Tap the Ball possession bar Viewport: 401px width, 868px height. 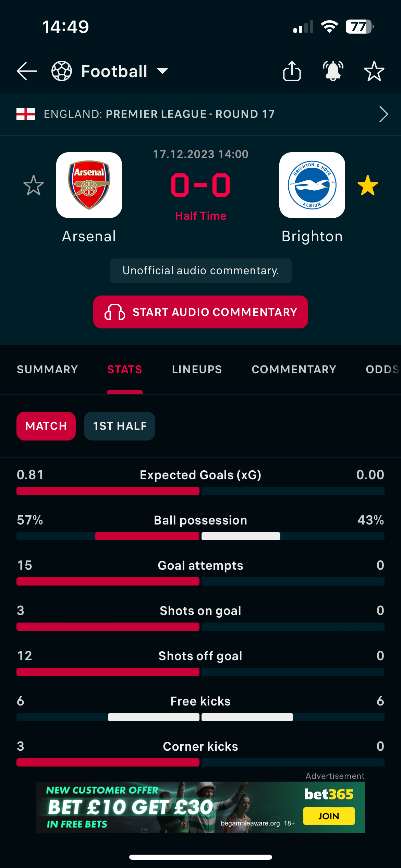(x=200, y=536)
